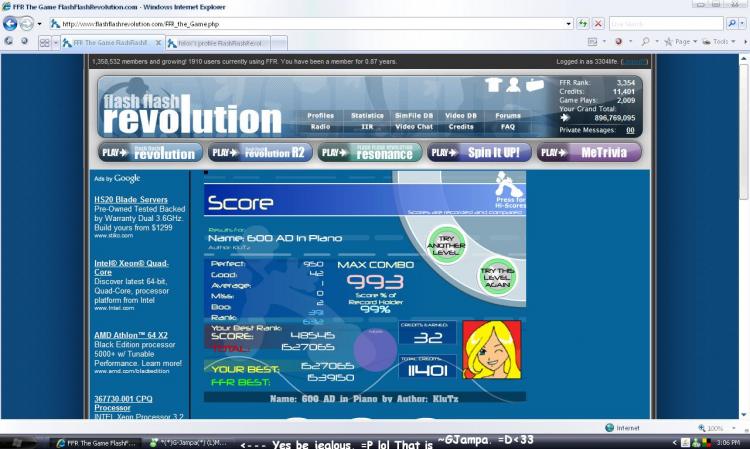Click the refresh page icon
Viewport: 750px width, 449px height.
click(x=582, y=23)
